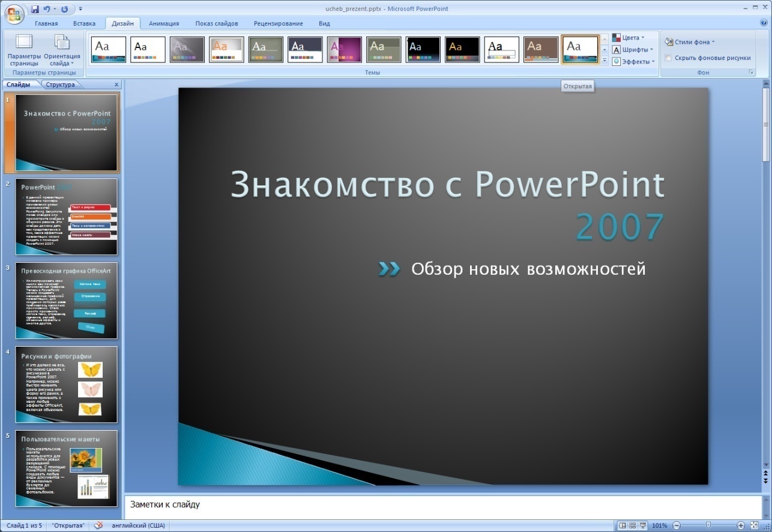
Task: Open the Шрифты theme fonts dropdown
Action: coord(633,50)
